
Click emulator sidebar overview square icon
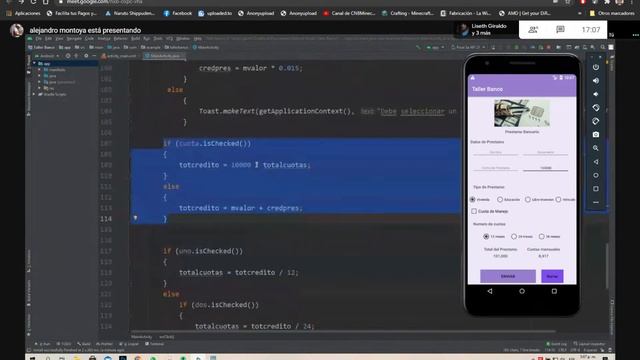tap(596, 189)
